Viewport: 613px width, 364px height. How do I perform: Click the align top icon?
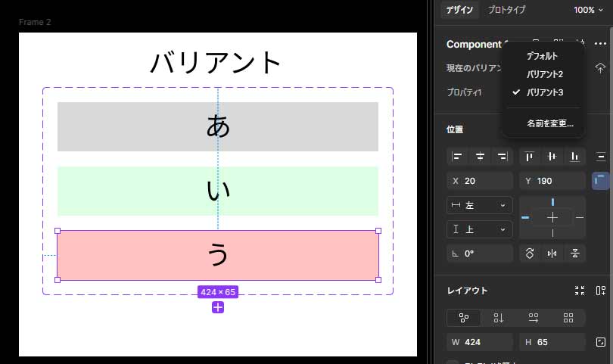(x=530, y=157)
